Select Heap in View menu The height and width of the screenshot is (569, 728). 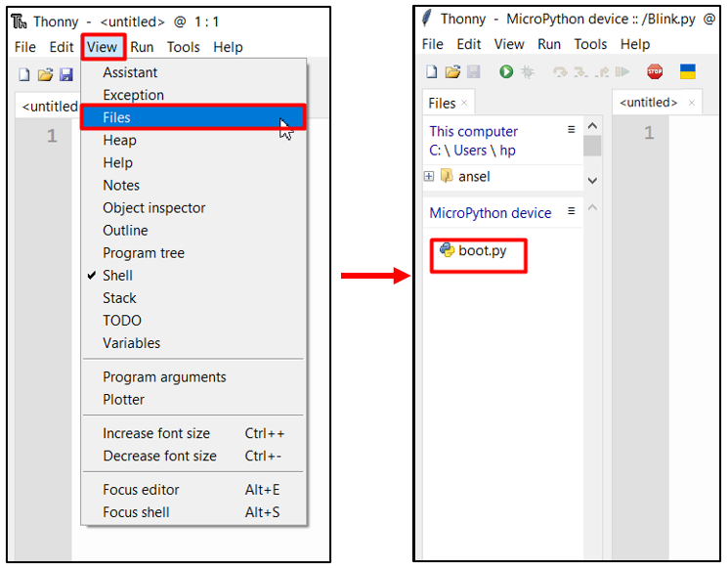click(x=193, y=140)
